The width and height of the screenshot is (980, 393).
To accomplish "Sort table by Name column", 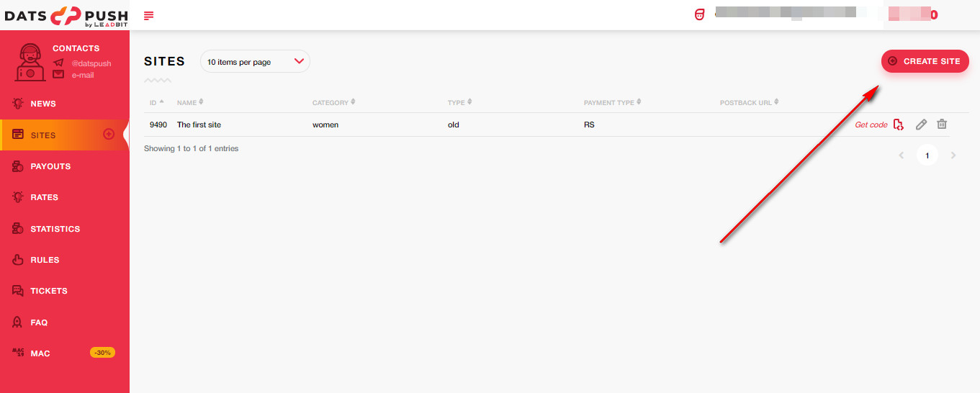I will pyautogui.click(x=190, y=102).
